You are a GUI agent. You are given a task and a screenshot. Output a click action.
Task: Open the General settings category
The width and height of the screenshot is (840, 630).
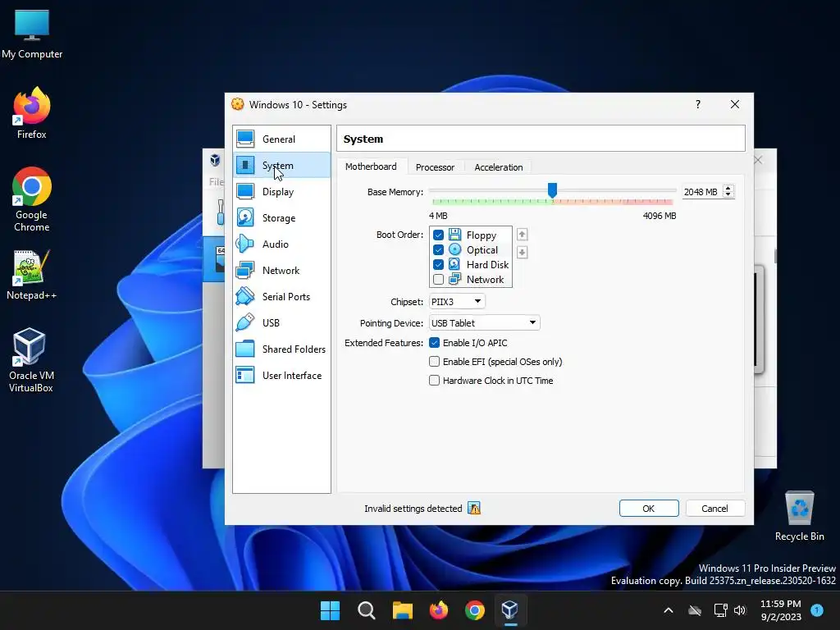281,139
